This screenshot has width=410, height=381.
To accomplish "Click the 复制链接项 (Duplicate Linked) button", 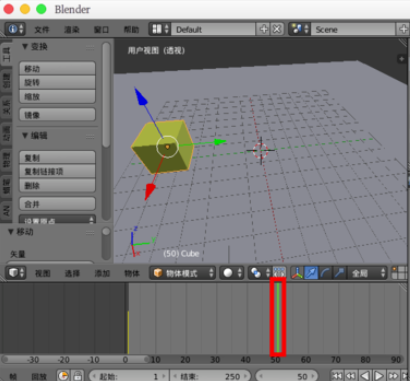I will pyautogui.click(x=57, y=171).
